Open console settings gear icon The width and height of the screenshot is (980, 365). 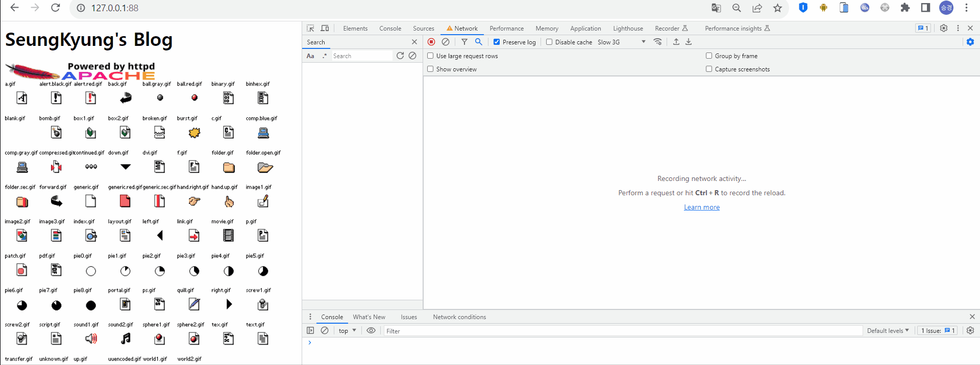pyautogui.click(x=970, y=330)
